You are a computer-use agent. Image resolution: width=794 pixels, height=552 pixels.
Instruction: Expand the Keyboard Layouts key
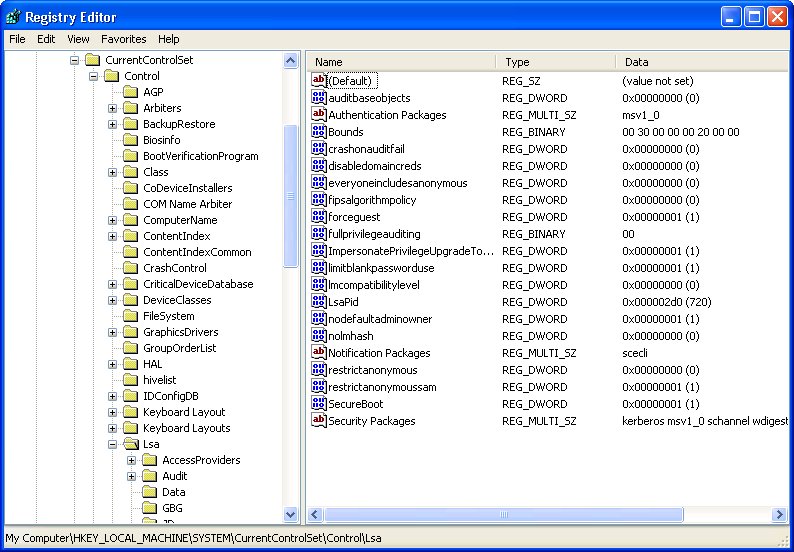[x=112, y=428]
